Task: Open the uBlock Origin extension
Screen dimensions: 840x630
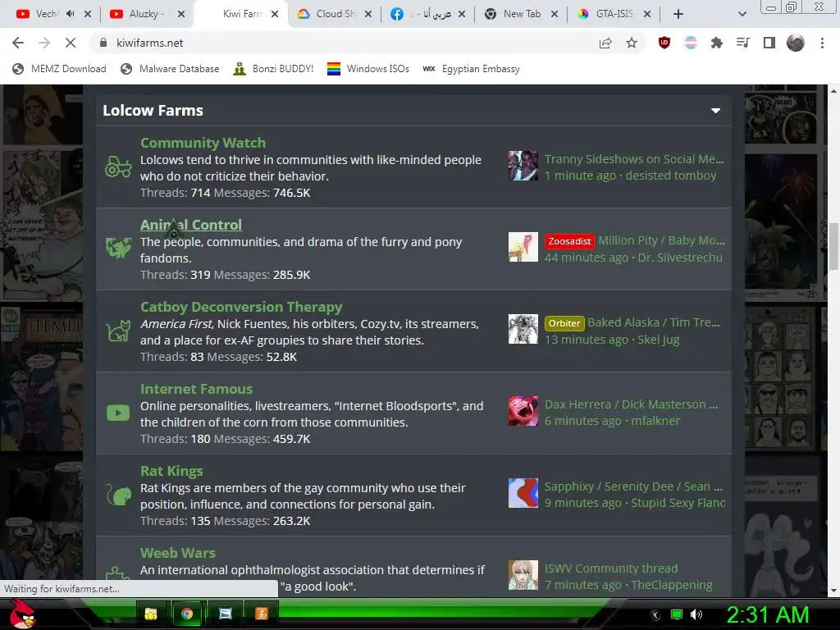Action: tap(664, 43)
